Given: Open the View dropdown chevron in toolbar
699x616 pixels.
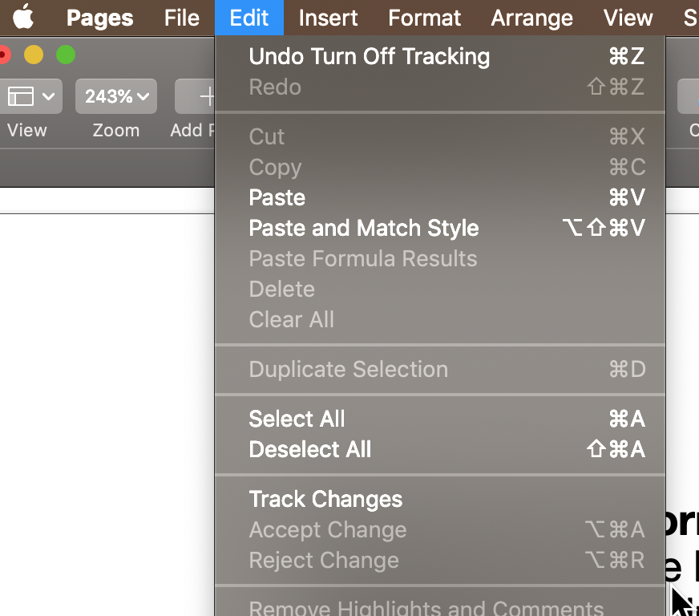Looking at the screenshot, I should pos(48,96).
